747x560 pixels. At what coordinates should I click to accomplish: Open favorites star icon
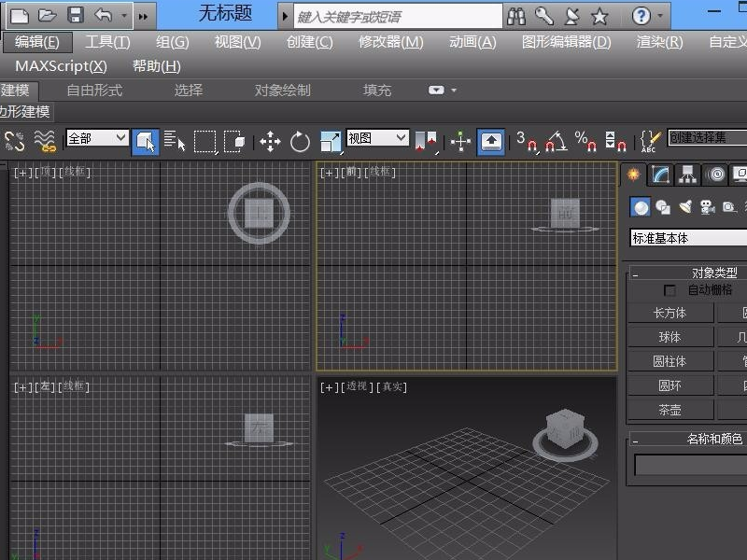coord(599,17)
